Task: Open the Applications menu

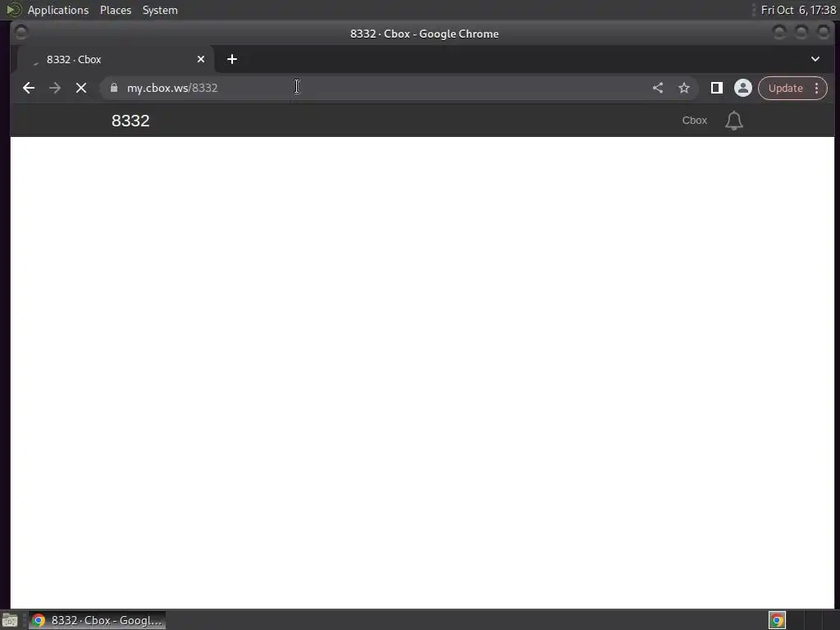Action: click(58, 10)
